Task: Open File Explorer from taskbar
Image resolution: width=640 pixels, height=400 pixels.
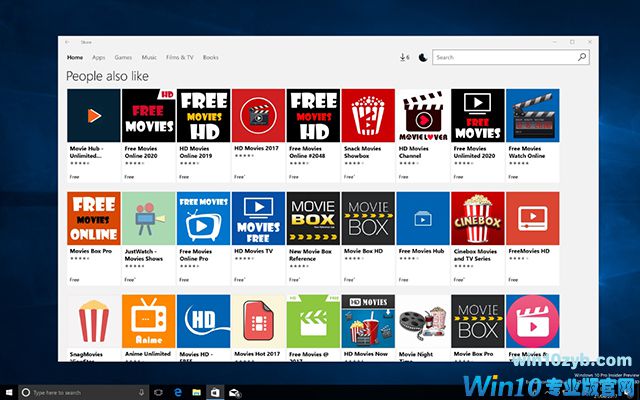Action: (x=196, y=392)
